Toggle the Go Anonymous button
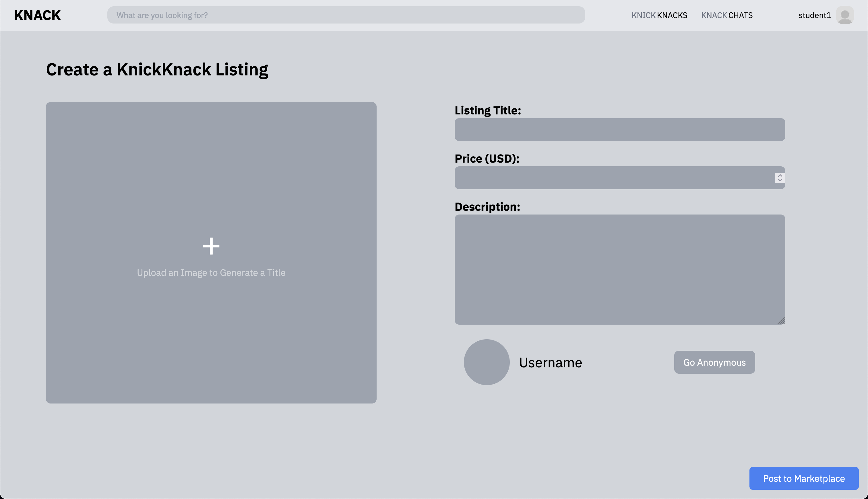The height and width of the screenshot is (499, 868). tap(714, 362)
